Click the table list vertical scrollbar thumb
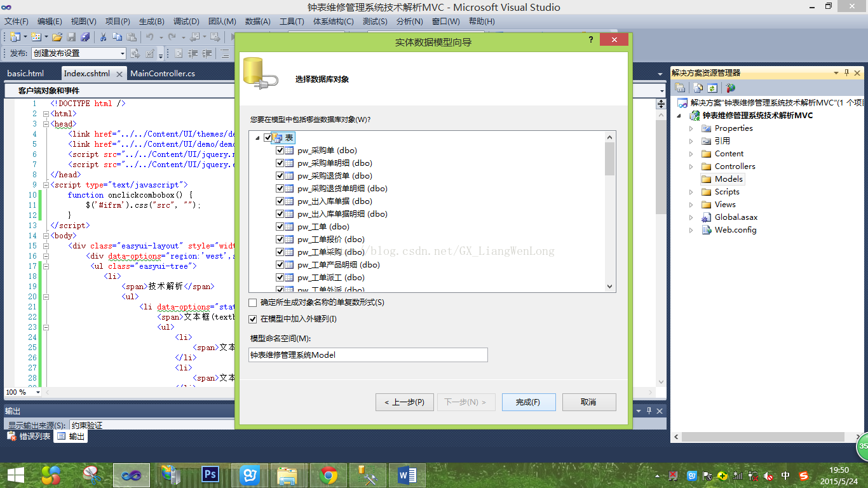 point(610,158)
